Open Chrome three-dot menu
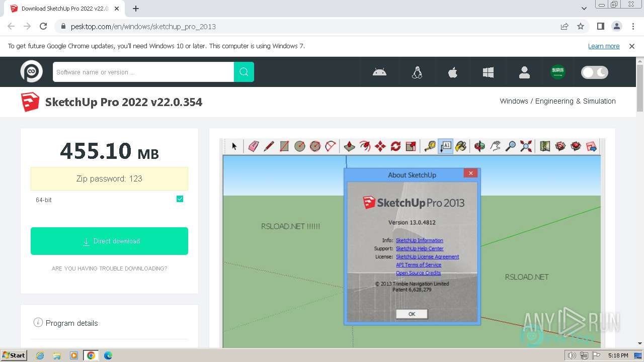The image size is (644, 362). pyautogui.click(x=632, y=26)
